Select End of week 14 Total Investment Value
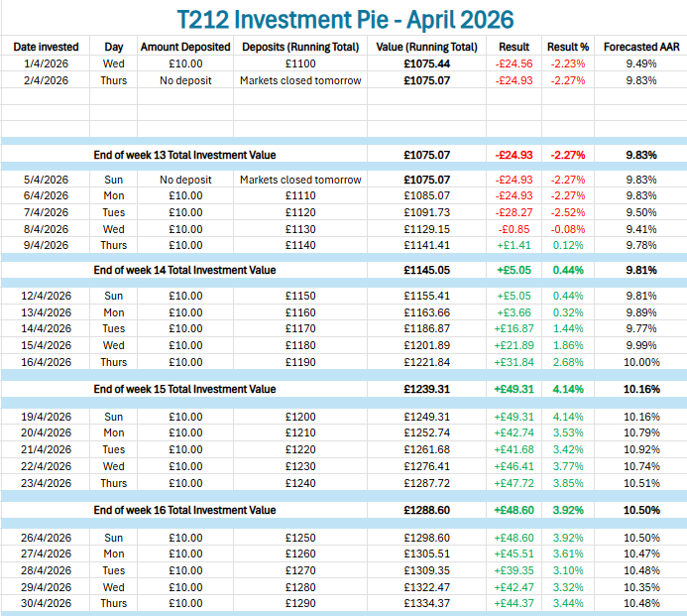This screenshot has width=687, height=616. 184,270
